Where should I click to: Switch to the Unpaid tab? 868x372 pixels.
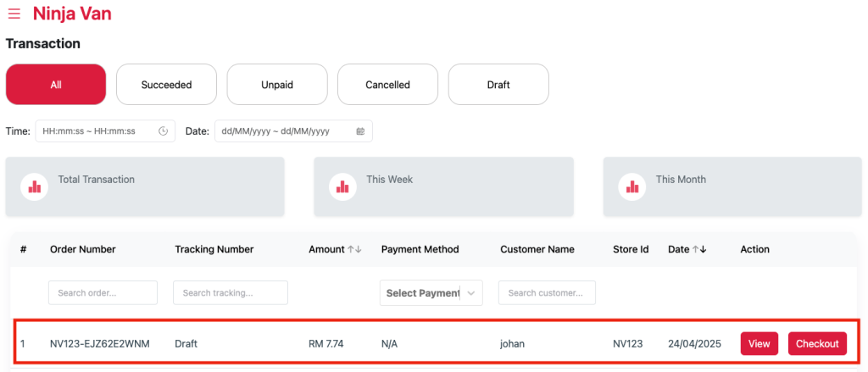coord(277,85)
